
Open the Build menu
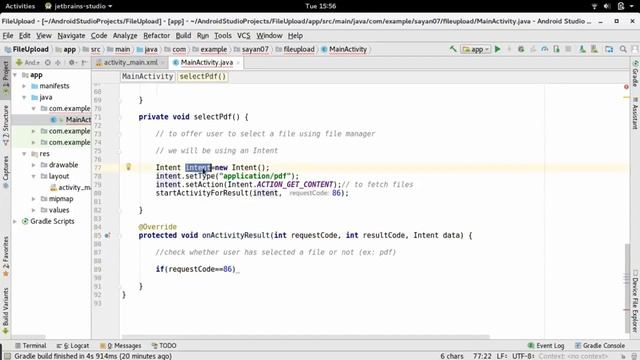coord(183,36)
